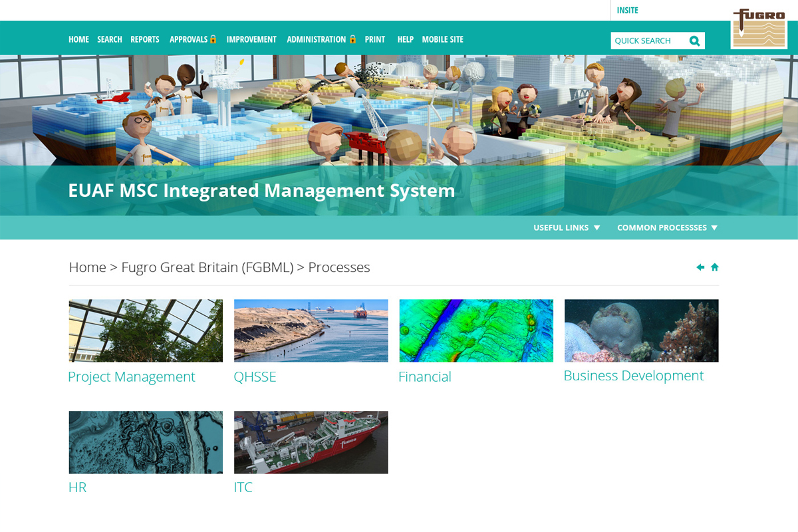Select Help in the top menu
Image resolution: width=798 pixels, height=532 pixels.
406,39
